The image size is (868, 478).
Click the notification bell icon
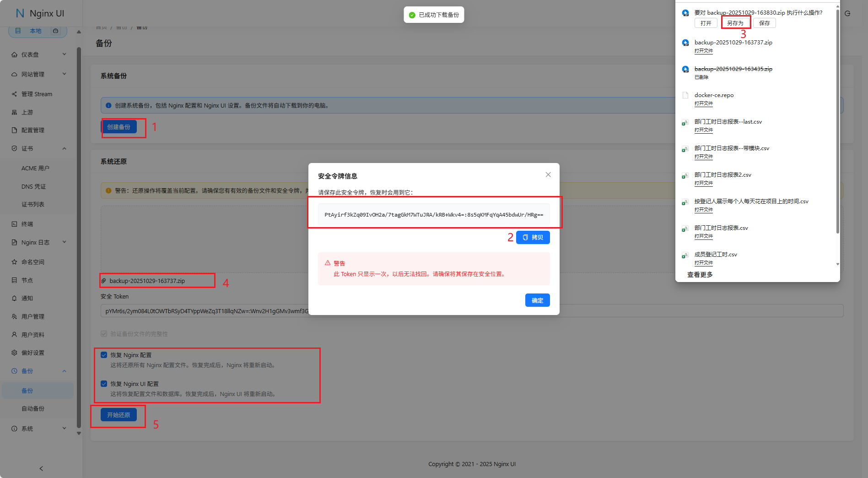[14, 298]
